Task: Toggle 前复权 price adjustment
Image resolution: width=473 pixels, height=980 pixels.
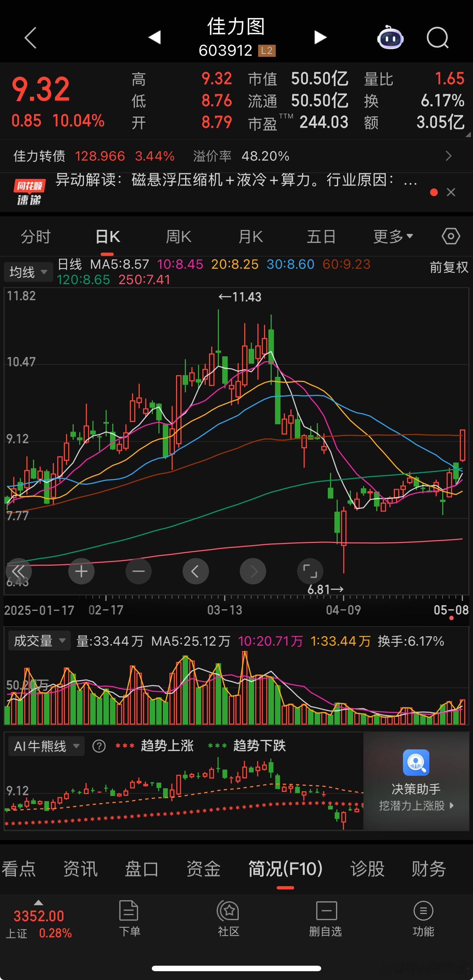Action: pos(449,267)
